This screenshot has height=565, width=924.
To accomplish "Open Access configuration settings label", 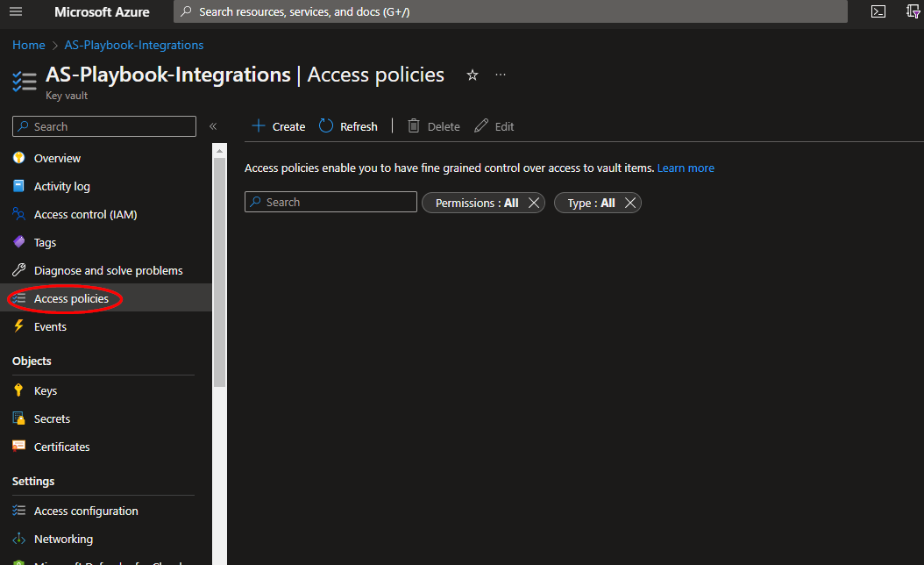I will tap(86, 511).
